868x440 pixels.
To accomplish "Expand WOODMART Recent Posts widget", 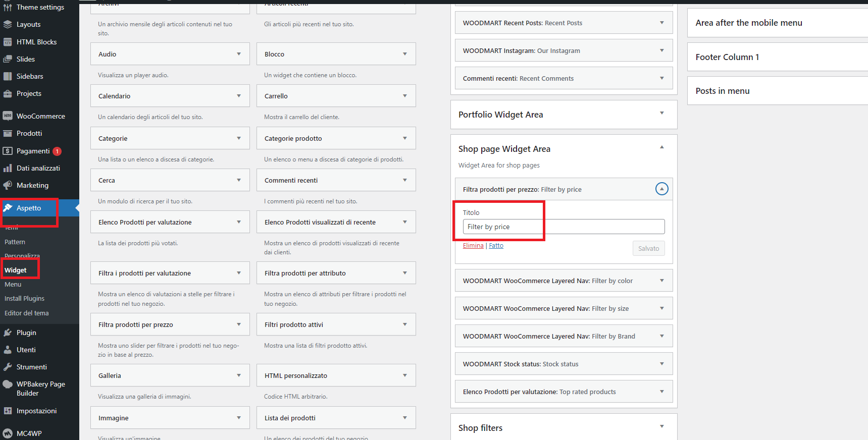I will click(662, 23).
